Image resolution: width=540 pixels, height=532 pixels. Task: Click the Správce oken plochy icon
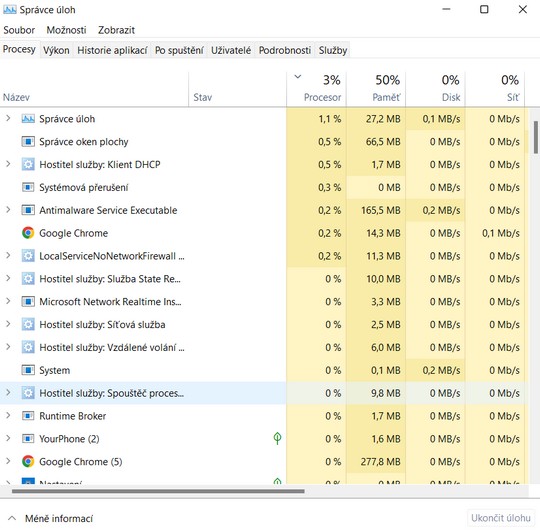coord(28,142)
